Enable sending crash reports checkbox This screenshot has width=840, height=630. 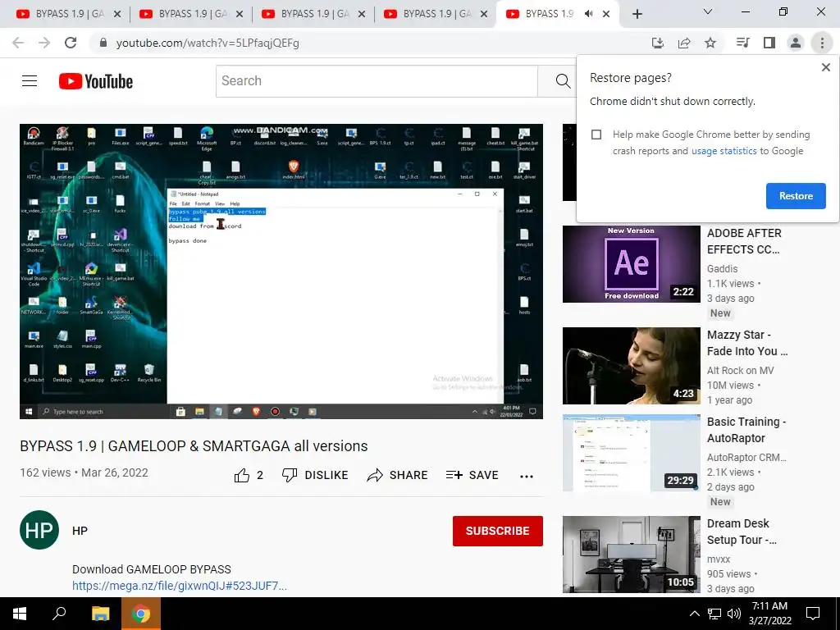(x=596, y=135)
